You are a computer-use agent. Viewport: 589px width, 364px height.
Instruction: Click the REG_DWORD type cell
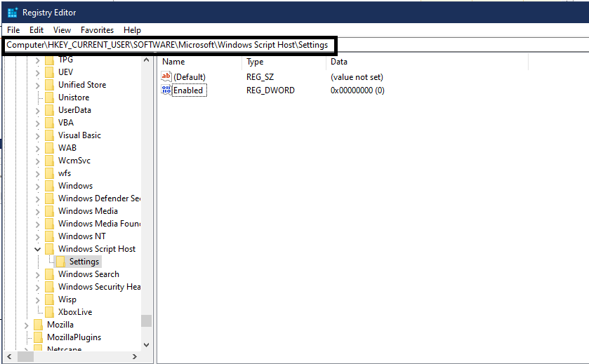270,90
